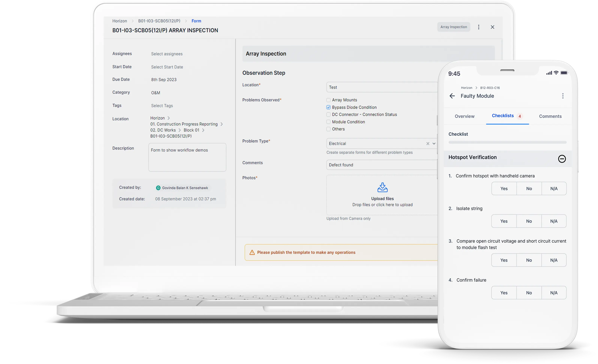Viewport: 598px width, 364px height.
Task: Collapse Hotspot Verification with the minus icon
Action: click(x=562, y=159)
